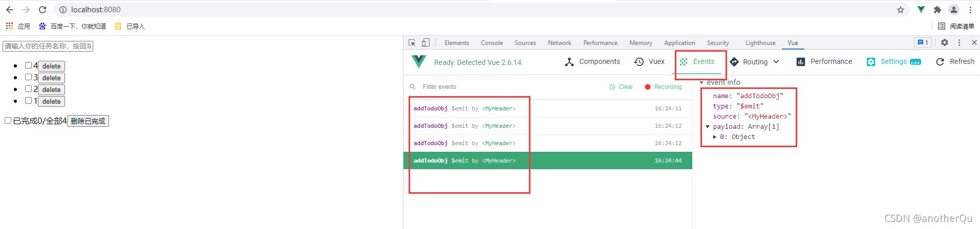Close the devtools panel

[x=974, y=43]
